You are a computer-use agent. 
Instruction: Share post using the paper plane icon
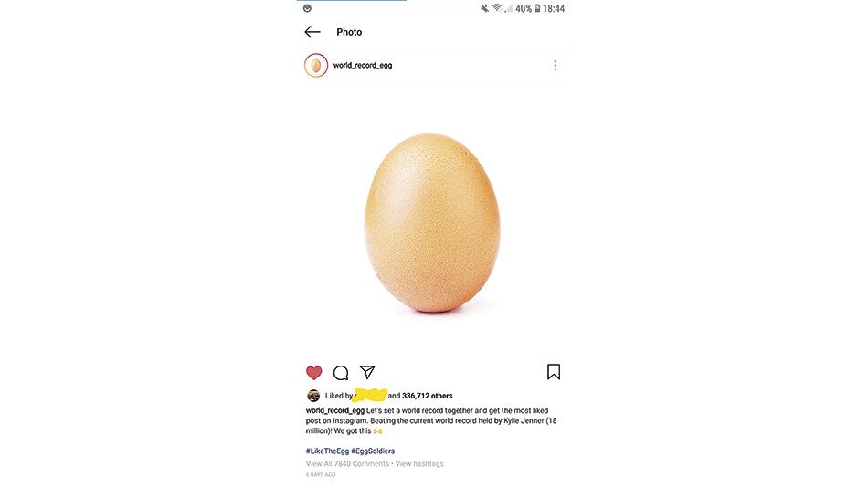click(x=367, y=372)
